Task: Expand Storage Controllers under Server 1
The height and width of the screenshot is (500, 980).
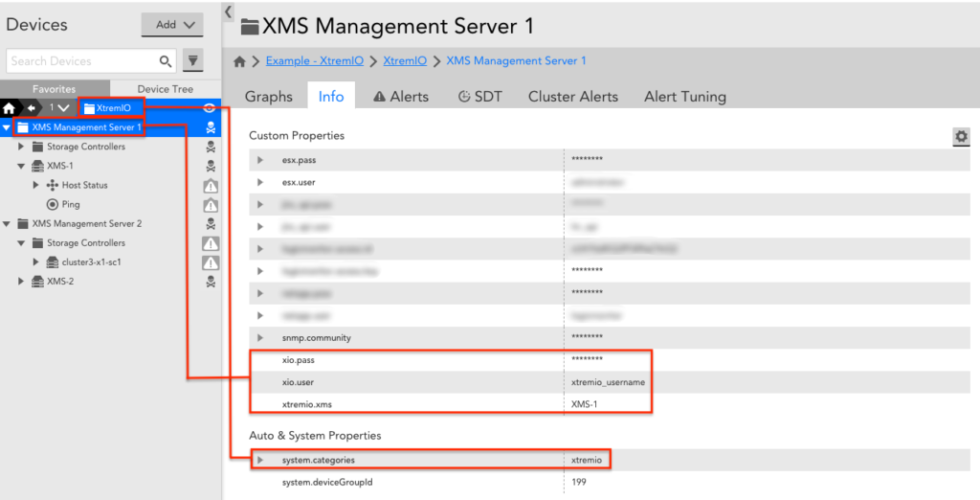Action: pyautogui.click(x=21, y=147)
